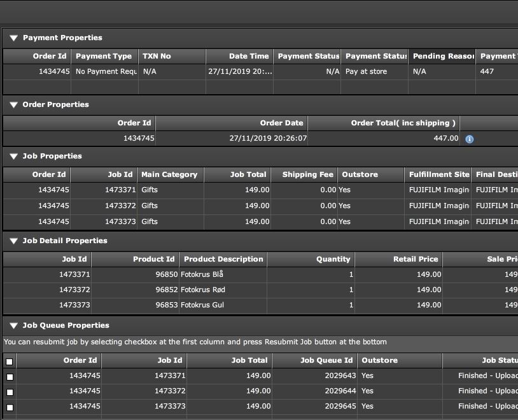Select the Fotokrus Rød product row
Viewport: 518px width, 420px height.
(260, 290)
